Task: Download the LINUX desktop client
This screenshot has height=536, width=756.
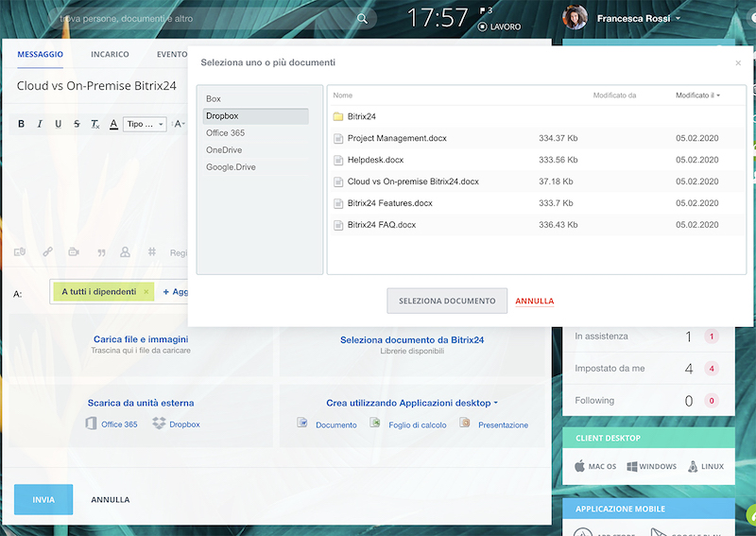Action: click(706, 467)
